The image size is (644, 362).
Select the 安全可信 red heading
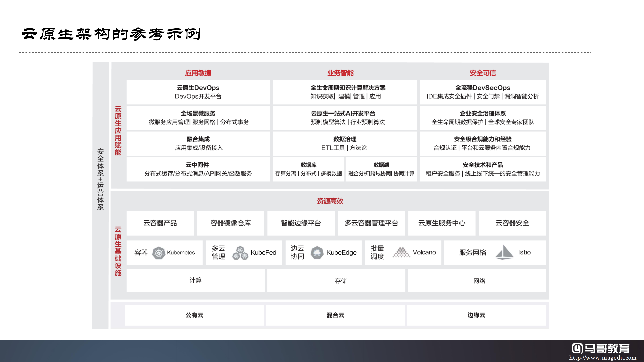click(482, 73)
